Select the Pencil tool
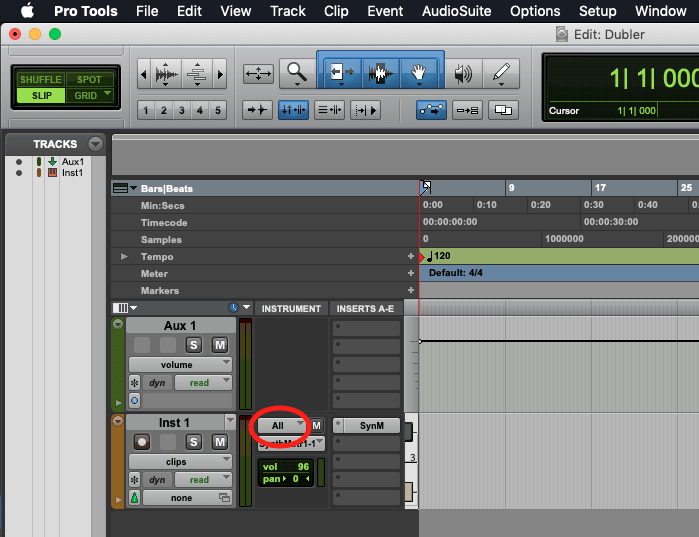The height and width of the screenshot is (537, 699). click(501, 73)
